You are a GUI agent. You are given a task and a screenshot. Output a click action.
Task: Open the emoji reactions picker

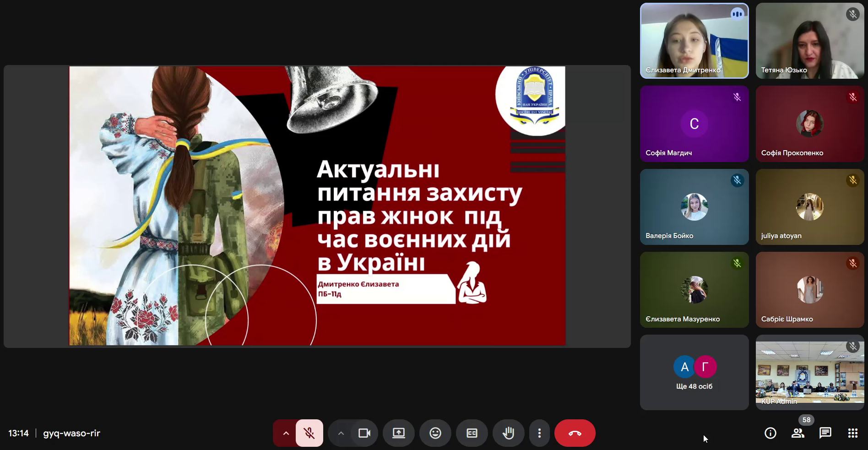point(435,433)
